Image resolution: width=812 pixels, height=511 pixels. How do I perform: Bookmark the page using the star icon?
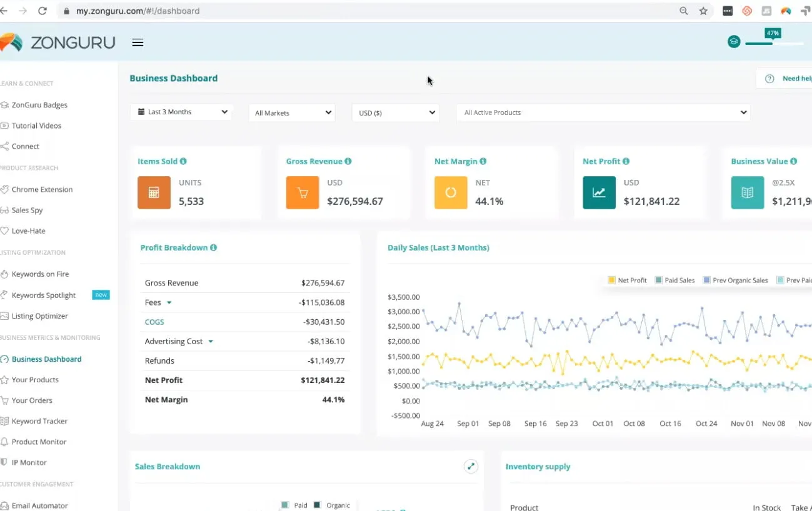click(x=703, y=11)
